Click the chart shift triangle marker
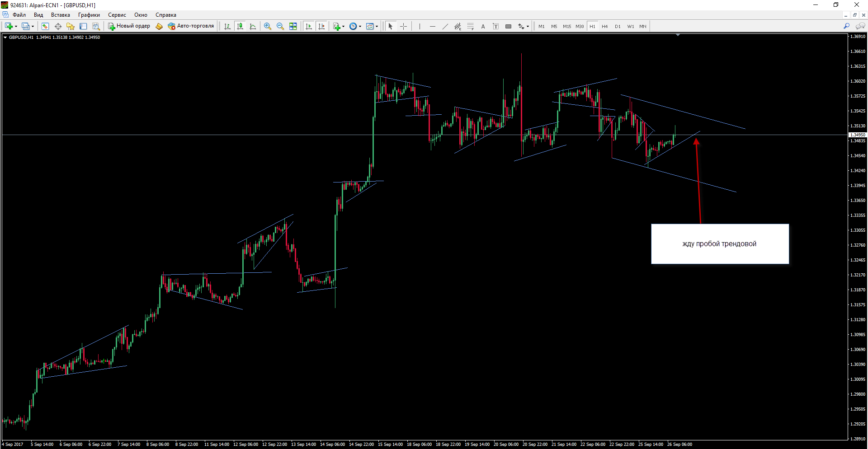The height and width of the screenshot is (449, 868). tap(678, 35)
